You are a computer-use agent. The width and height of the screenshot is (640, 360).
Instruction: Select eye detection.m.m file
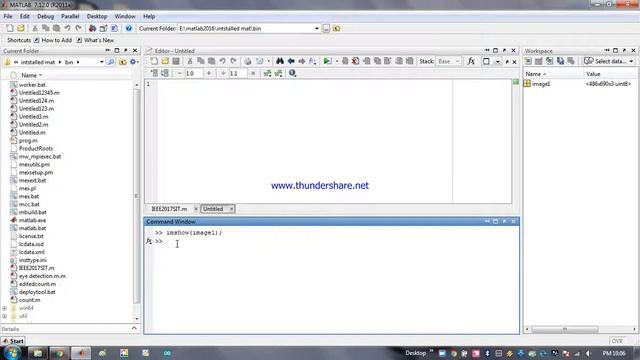(42, 276)
